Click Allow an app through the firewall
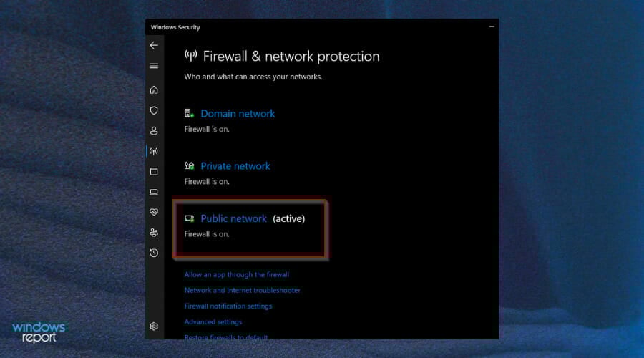 [x=237, y=274]
